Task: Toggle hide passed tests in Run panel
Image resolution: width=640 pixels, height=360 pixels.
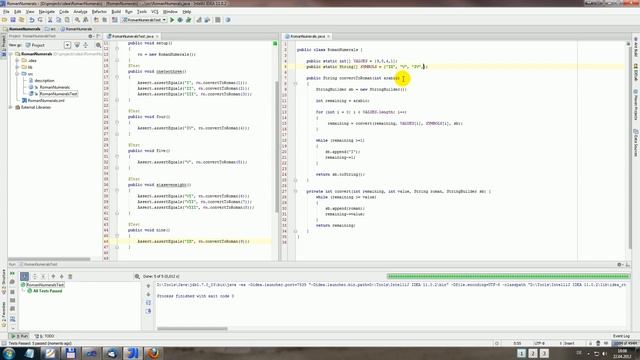Action: coord(24,276)
